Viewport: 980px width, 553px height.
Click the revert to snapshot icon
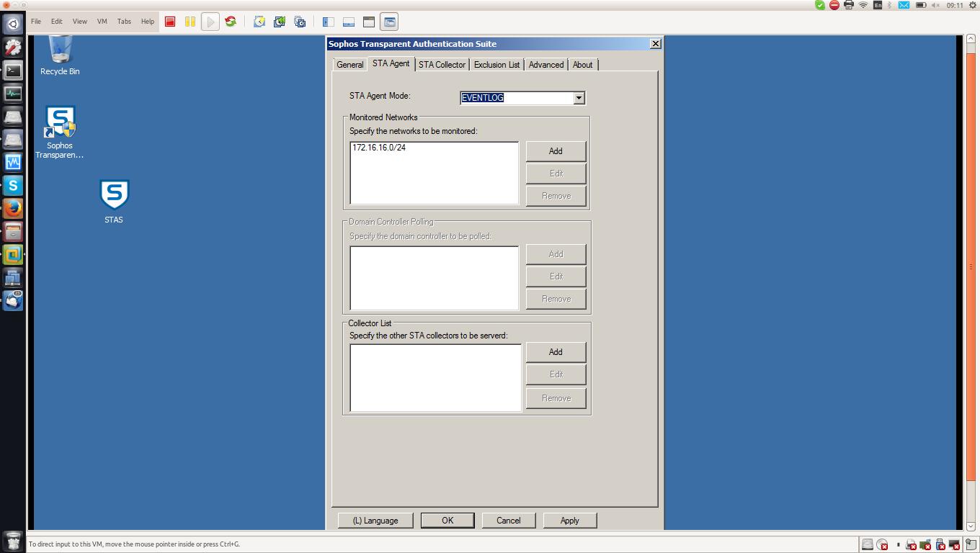coord(280,22)
